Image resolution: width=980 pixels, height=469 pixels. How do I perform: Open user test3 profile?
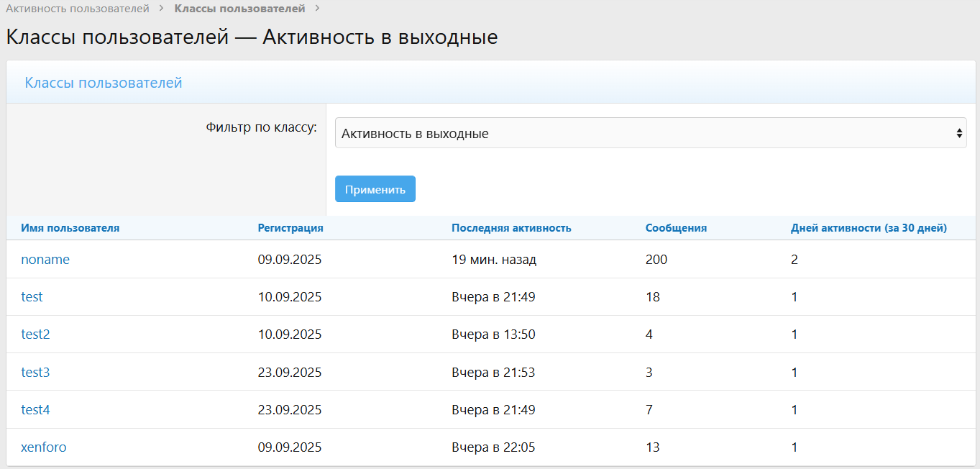(x=35, y=373)
